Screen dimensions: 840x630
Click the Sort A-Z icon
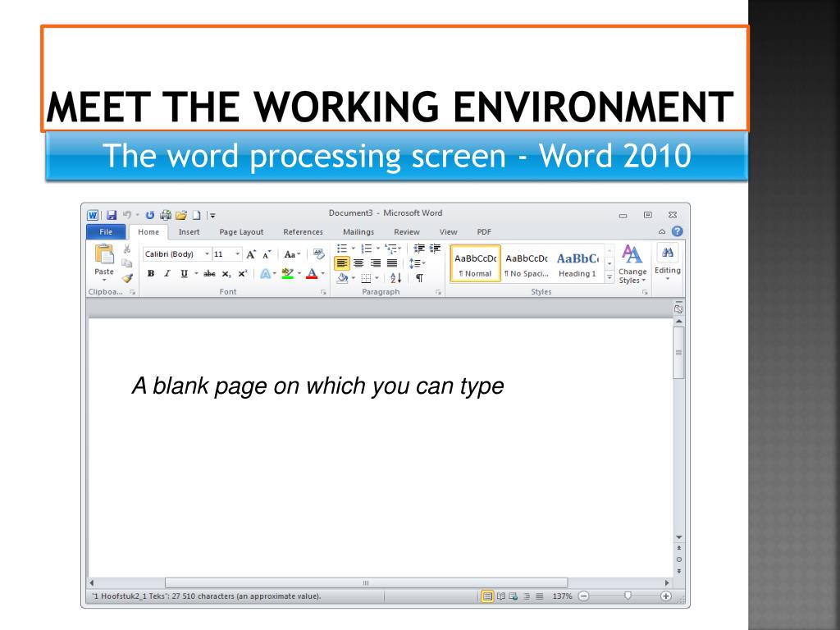pos(395,278)
